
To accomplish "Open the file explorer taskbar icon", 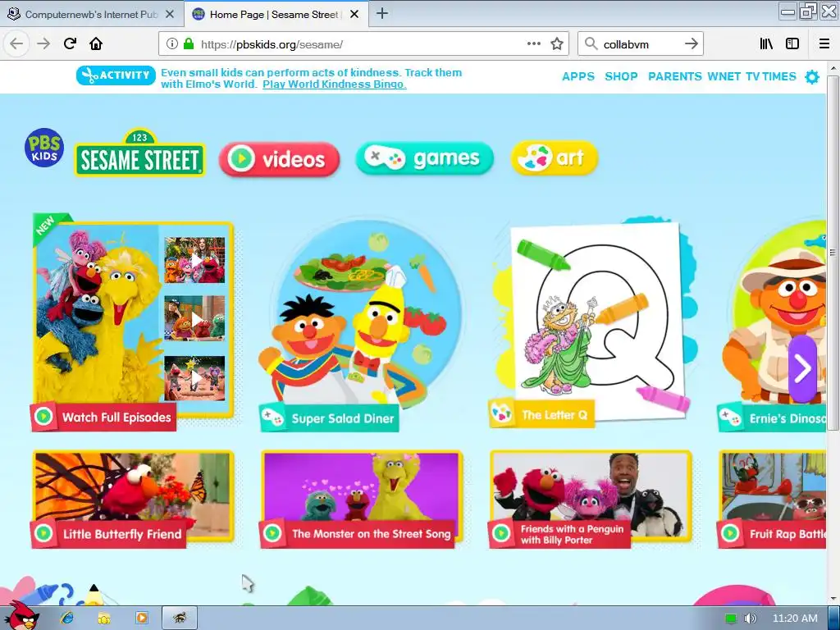I will [x=104, y=618].
